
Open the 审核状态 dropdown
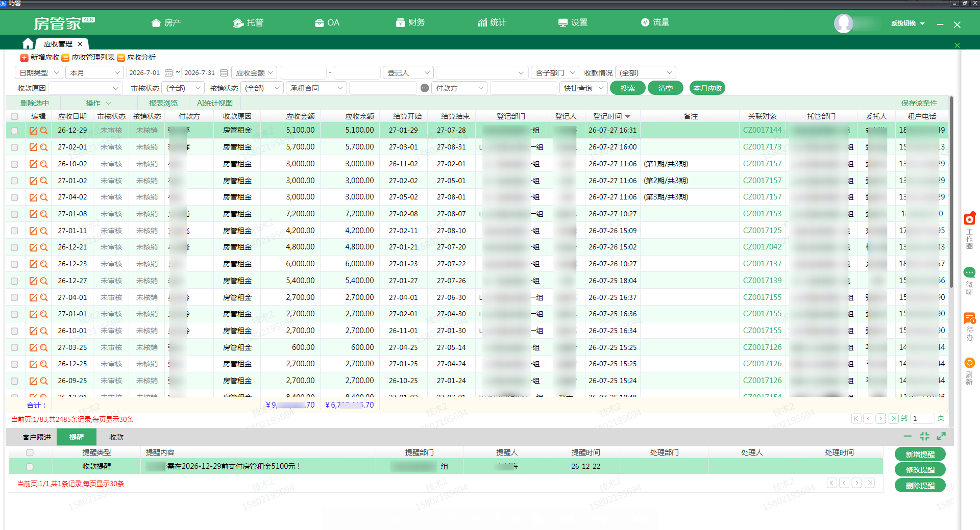click(183, 88)
